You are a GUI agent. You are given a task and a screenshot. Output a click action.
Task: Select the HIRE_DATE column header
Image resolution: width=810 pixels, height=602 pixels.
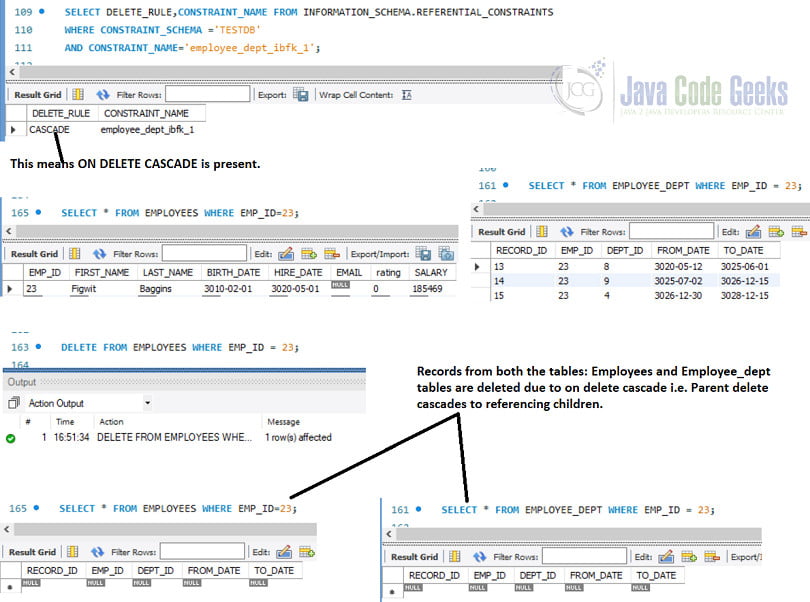click(298, 272)
